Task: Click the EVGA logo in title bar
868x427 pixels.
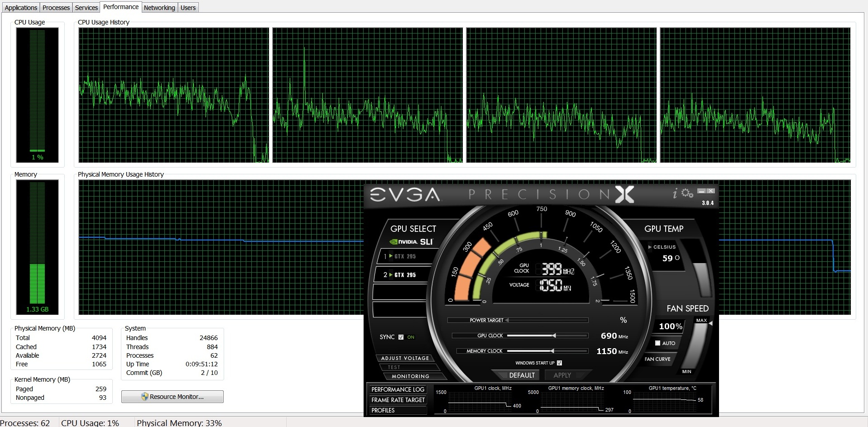Action: click(405, 195)
